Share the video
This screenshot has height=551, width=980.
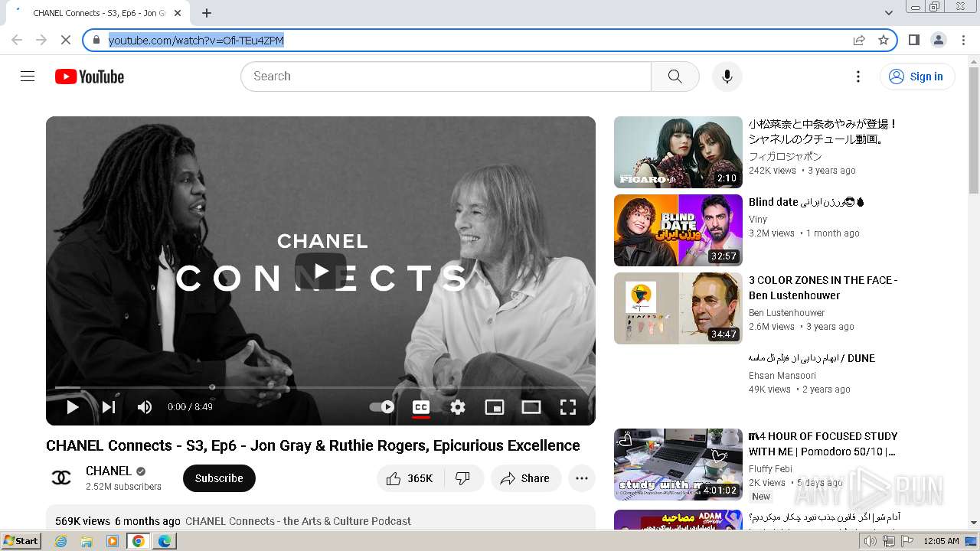(525, 478)
